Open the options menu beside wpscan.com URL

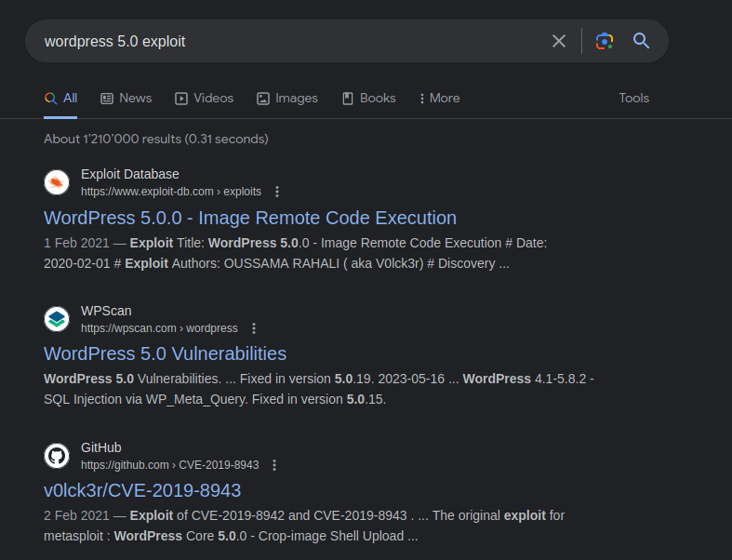click(x=254, y=328)
